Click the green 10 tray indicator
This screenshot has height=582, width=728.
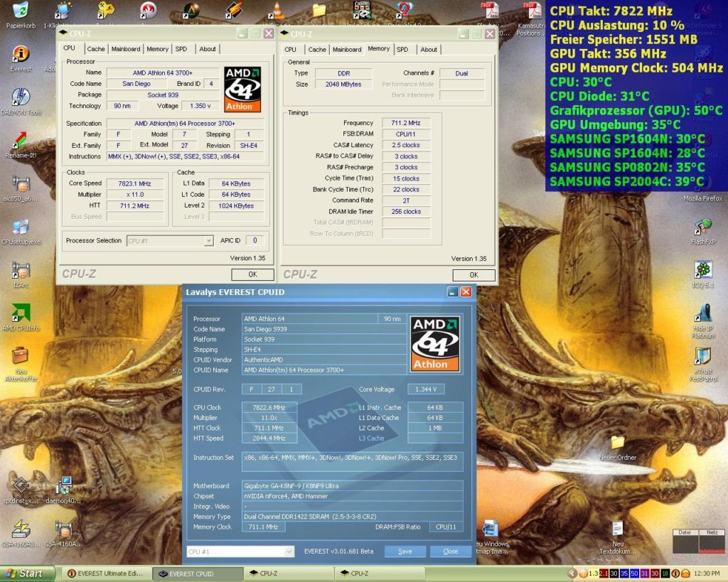pos(665,573)
